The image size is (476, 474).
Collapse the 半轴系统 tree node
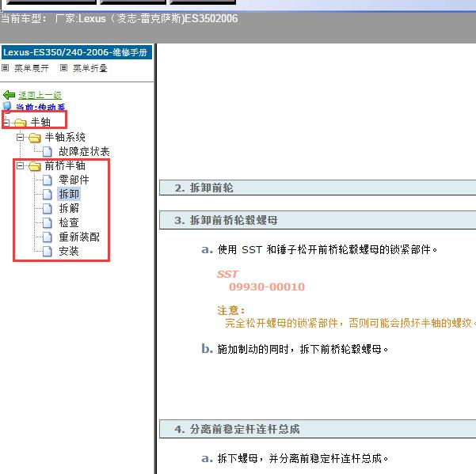coord(20,138)
